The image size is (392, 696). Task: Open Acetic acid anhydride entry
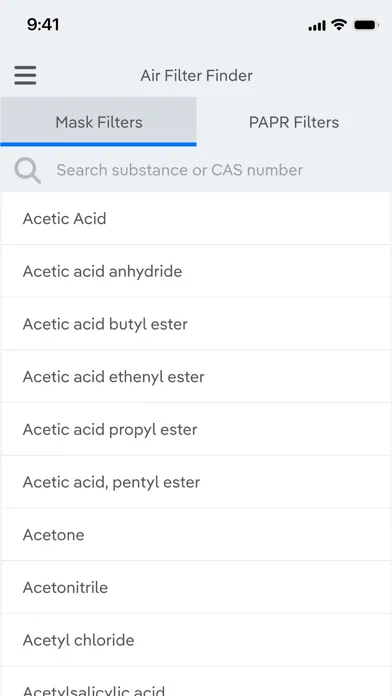(196, 271)
